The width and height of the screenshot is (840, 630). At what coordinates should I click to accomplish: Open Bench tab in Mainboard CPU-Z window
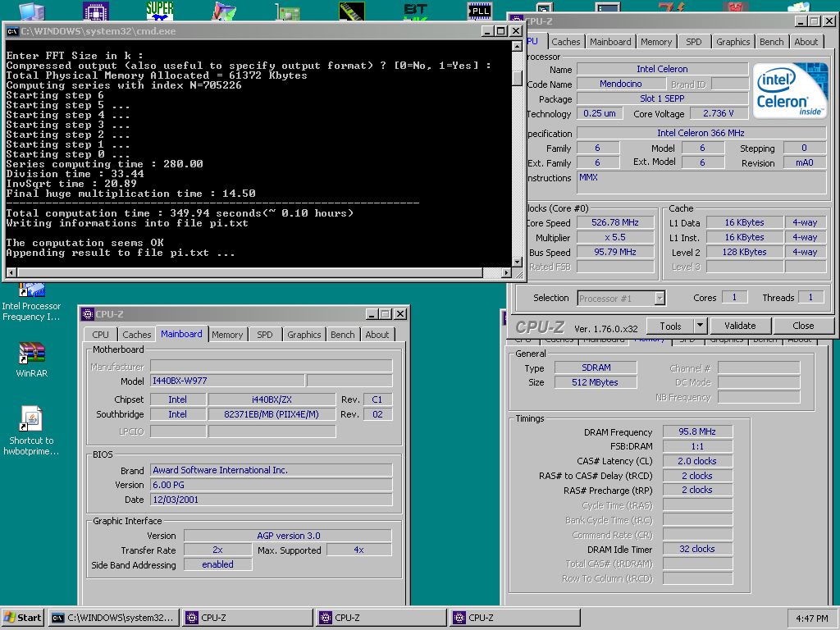tap(342, 335)
